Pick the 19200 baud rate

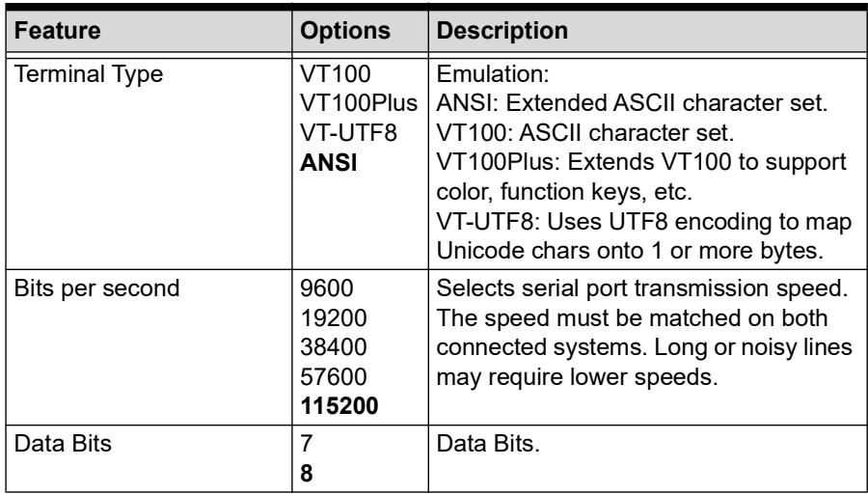point(334,318)
